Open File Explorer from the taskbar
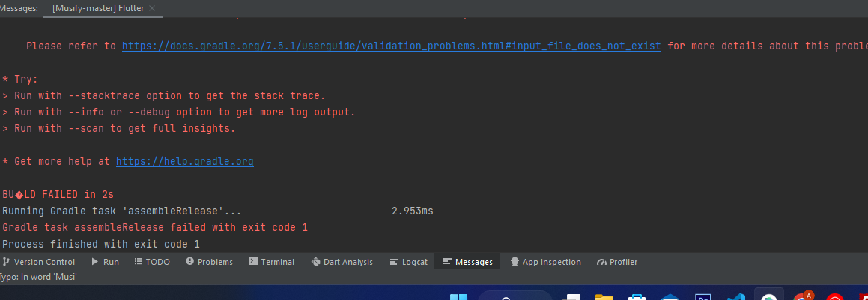The height and width of the screenshot is (300, 868). tap(604, 297)
